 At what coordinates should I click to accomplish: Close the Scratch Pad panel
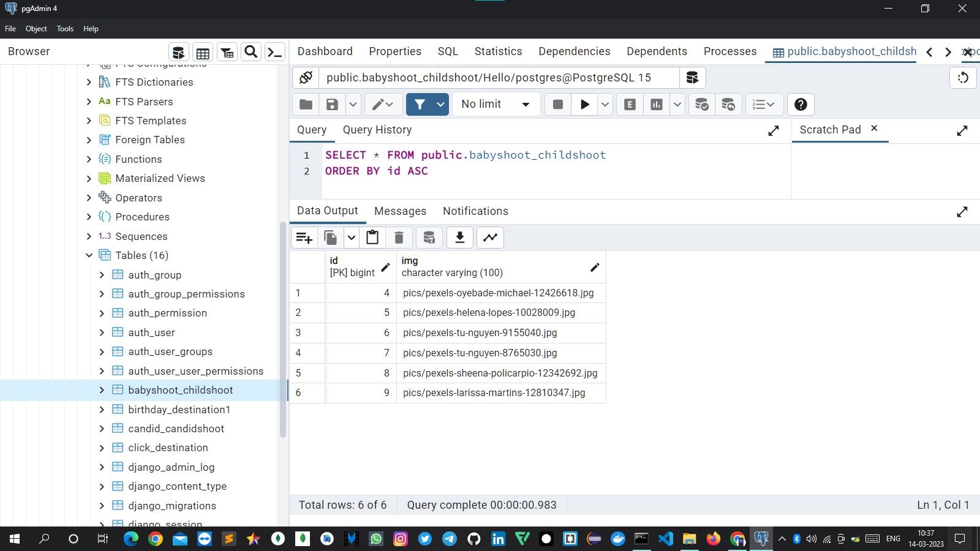[874, 128]
